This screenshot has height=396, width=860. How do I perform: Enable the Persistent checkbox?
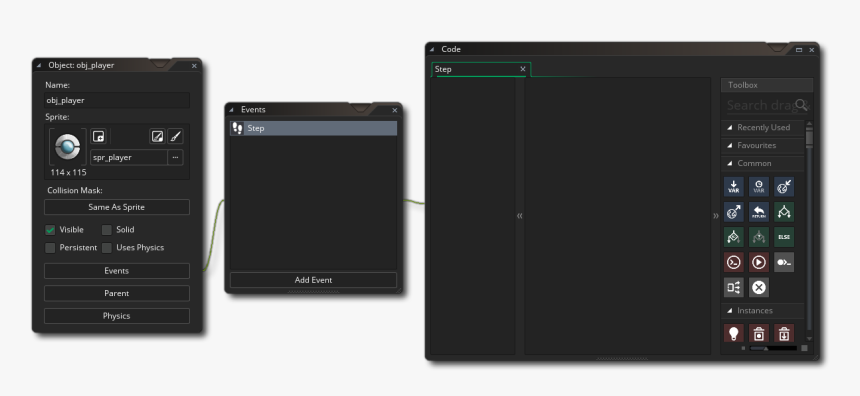50,248
